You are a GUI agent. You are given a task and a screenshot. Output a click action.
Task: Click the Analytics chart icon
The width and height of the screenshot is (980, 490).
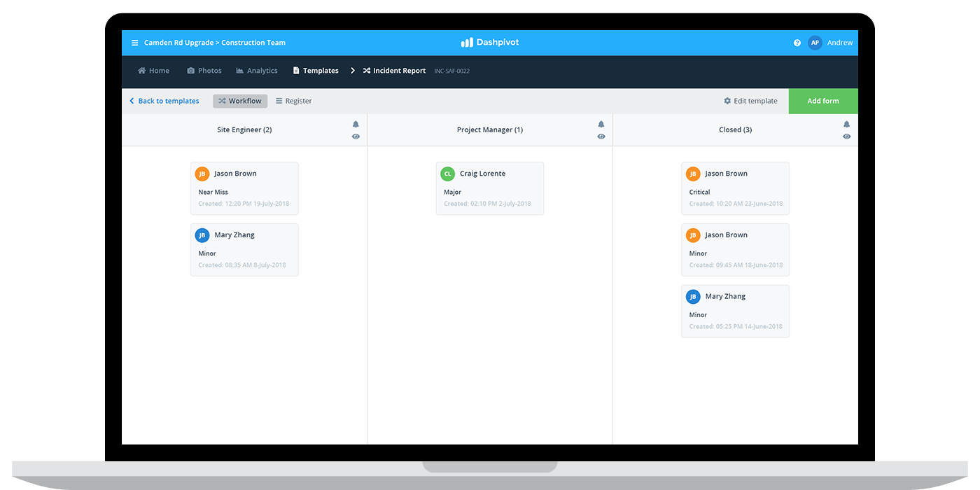pyautogui.click(x=240, y=71)
